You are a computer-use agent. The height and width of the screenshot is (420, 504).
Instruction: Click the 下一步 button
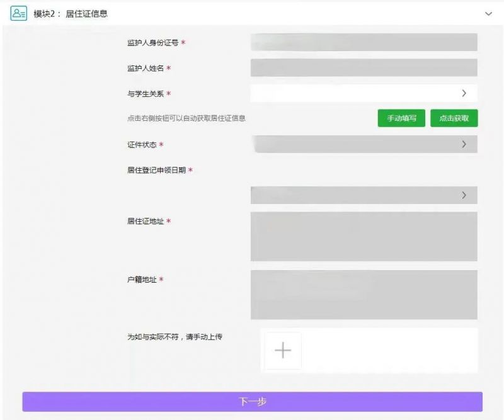(253, 402)
